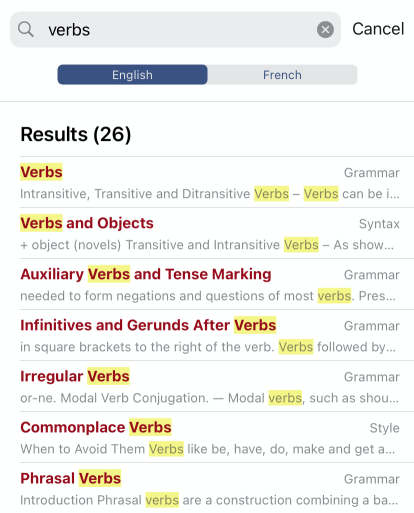
Task: Select the English language segment
Action: 132,75
